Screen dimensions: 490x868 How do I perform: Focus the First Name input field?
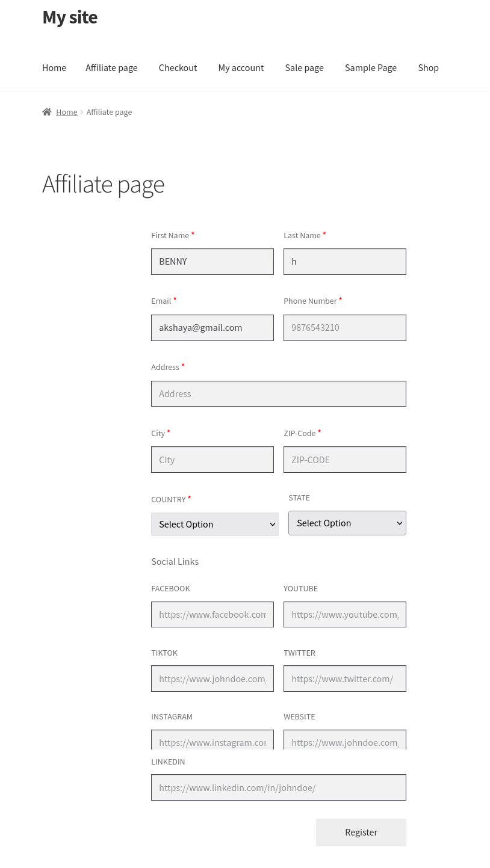tap(212, 262)
